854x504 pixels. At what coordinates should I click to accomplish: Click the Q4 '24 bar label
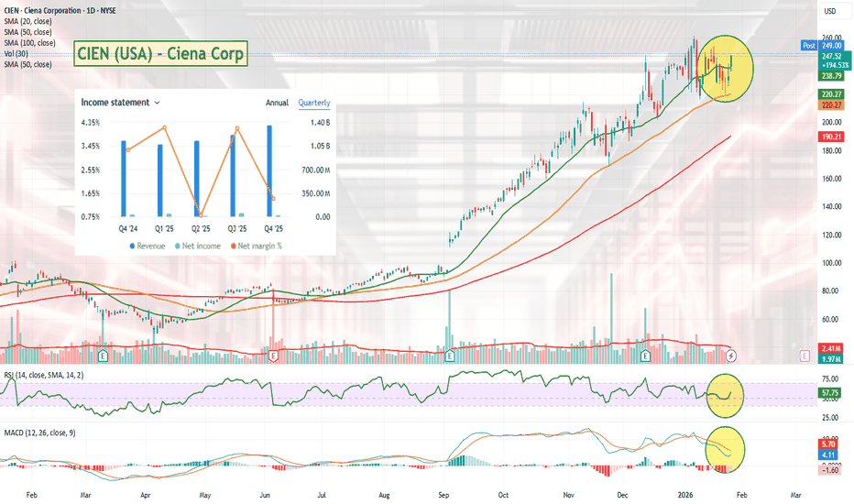[x=128, y=229]
